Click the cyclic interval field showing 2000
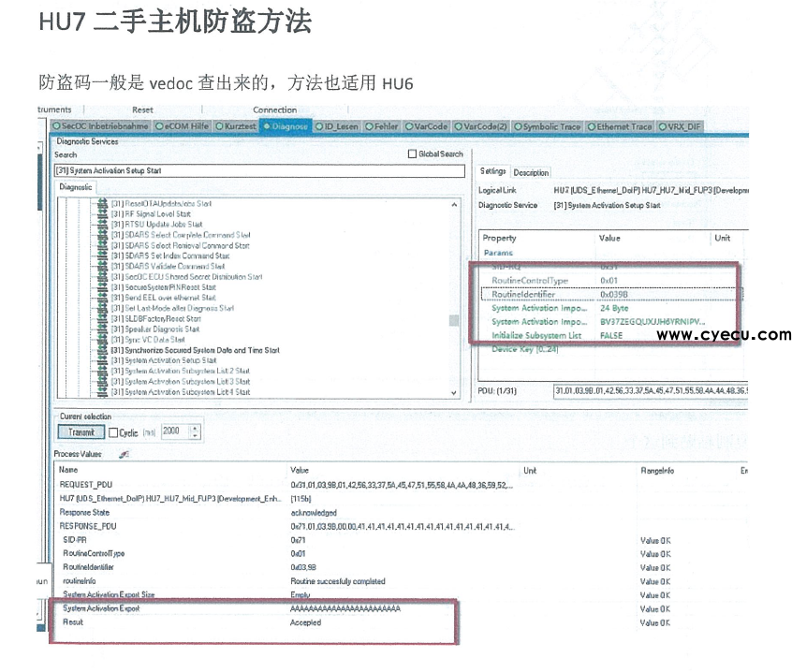792x672 pixels. (175, 431)
